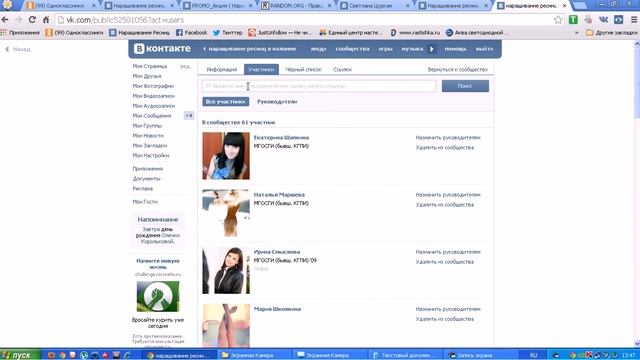Image resolution: width=640 pixels, height=360 pixels.
Task: Click the Поиск search button
Action: [465, 86]
